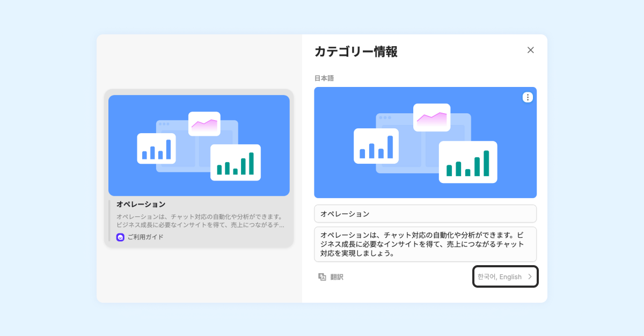The image size is (644, 336).
Task: Open the three-dot menu on cover image
Action: coord(528,97)
